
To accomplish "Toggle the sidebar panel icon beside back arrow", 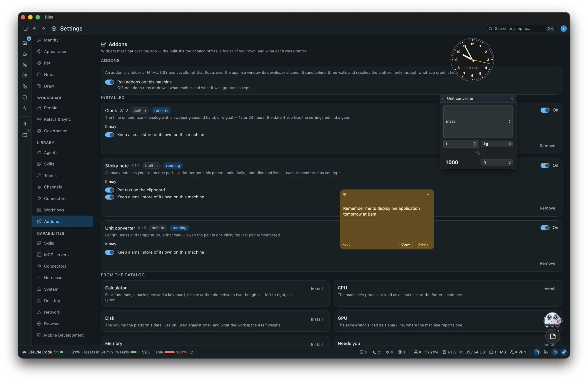I will coord(26,29).
